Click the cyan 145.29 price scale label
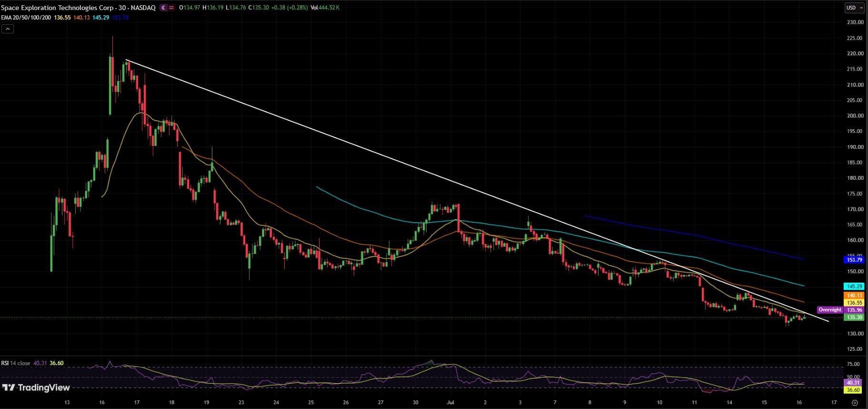Image resolution: width=868 pixels, height=409 pixels. pyautogui.click(x=854, y=286)
